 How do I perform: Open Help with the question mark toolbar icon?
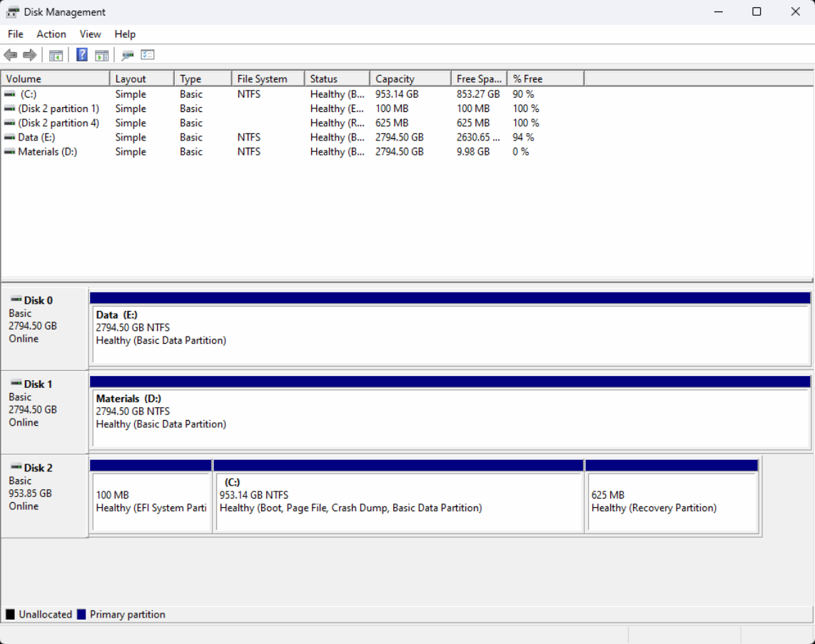tap(81, 55)
